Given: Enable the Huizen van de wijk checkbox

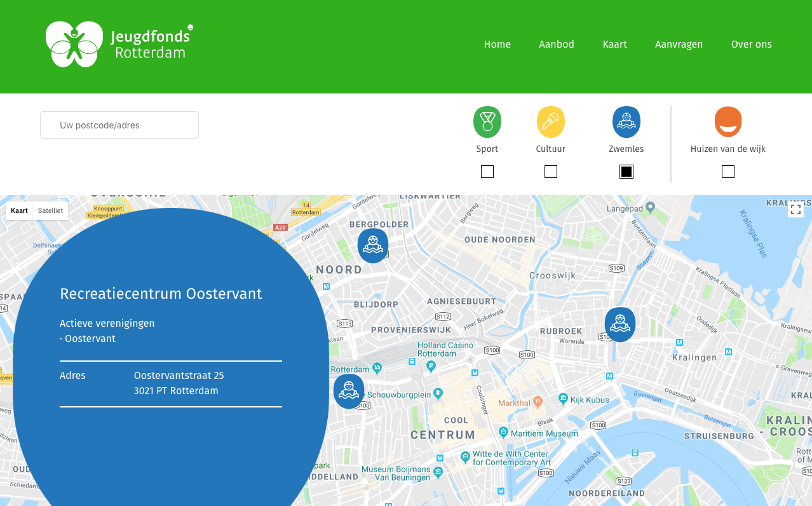Looking at the screenshot, I should click(728, 172).
